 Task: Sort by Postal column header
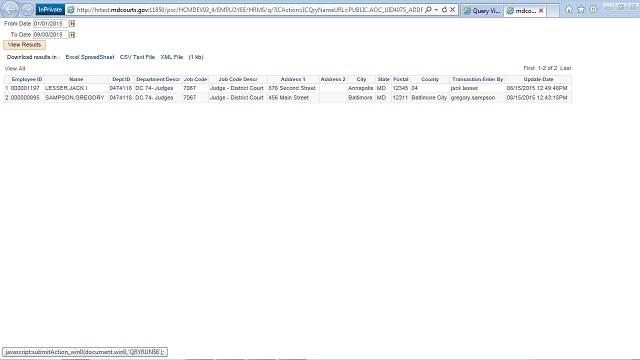click(x=401, y=79)
